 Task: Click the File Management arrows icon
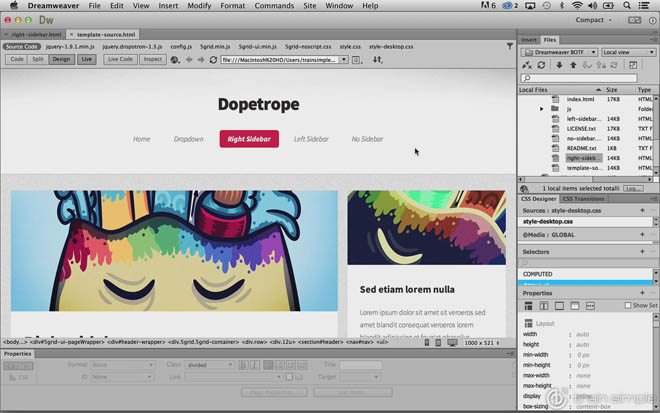point(378,60)
